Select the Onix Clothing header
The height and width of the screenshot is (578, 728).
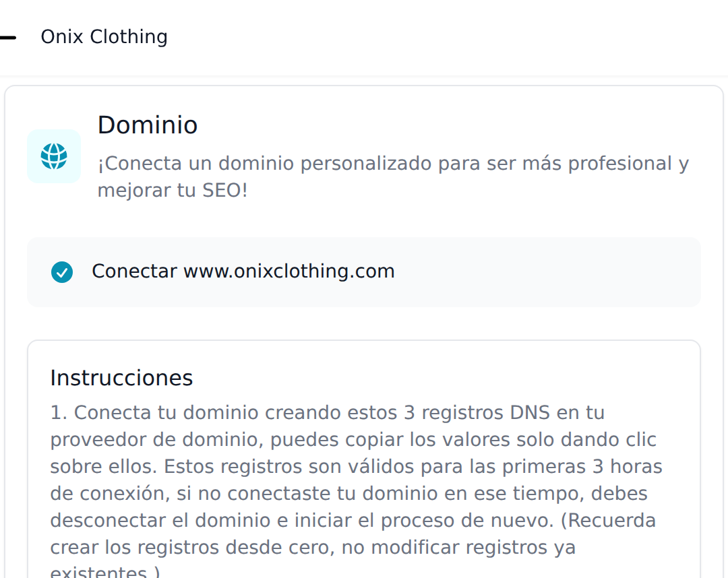[104, 37]
